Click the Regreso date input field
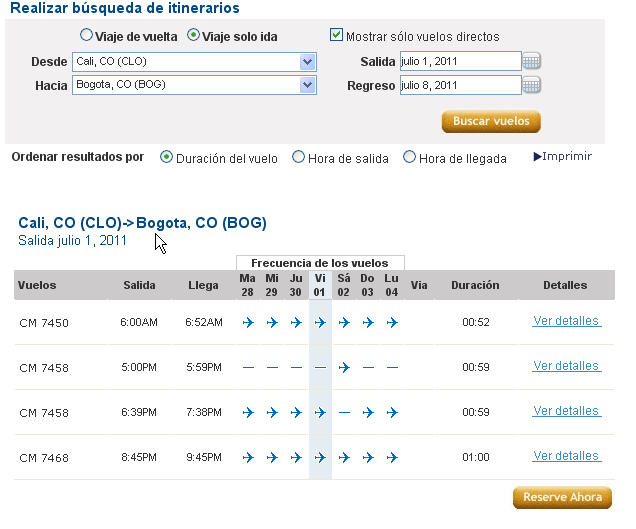636x529 pixels. pos(460,85)
